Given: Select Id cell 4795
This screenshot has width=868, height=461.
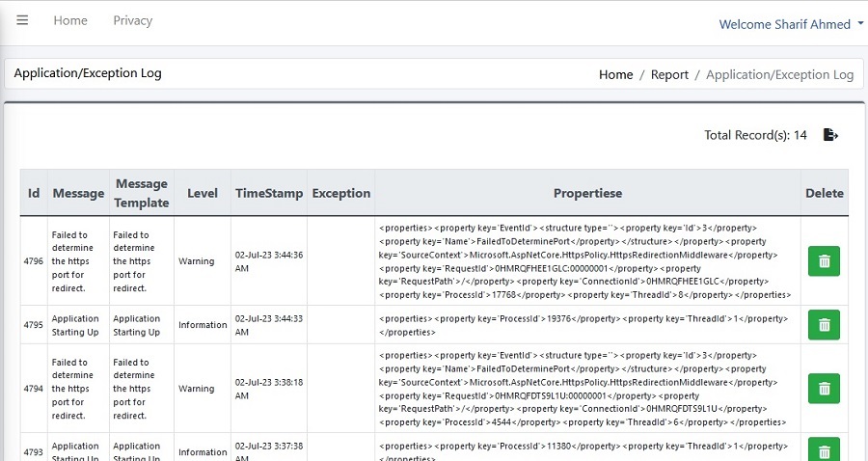Looking at the screenshot, I should click(33, 325).
